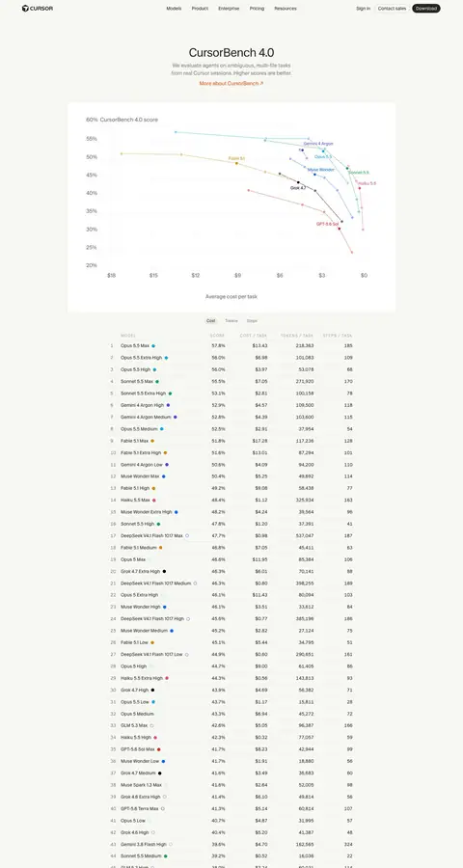Screen dimensions: 463x868
Task: Open the More about CursorBench link
Action: 231,83
